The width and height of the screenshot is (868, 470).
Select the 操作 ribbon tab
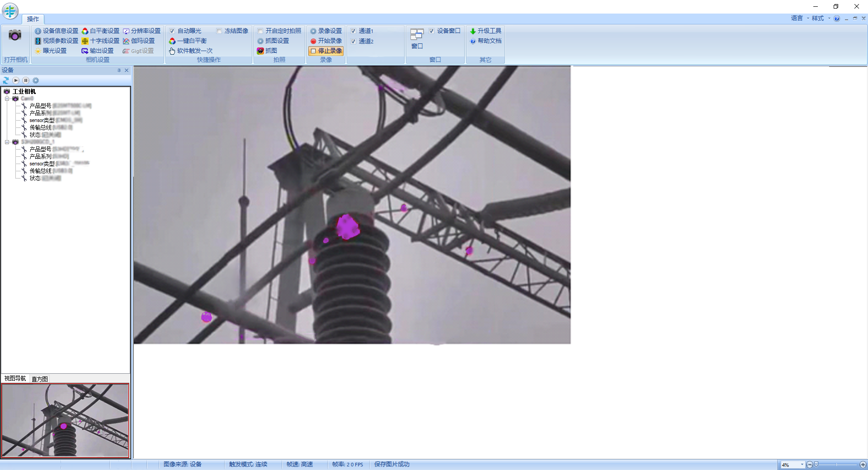33,19
